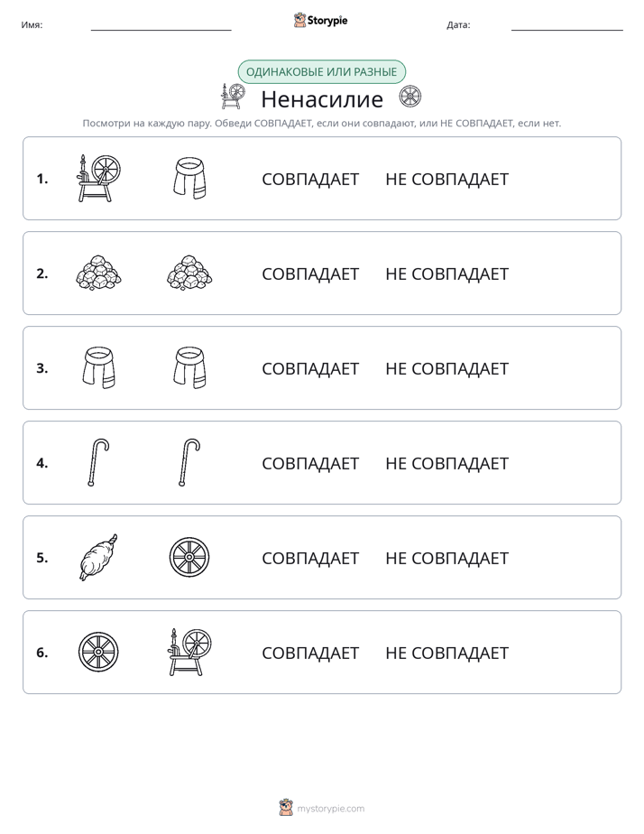
Task: Select the left rock pile in row 2
Action: pos(99,273)
